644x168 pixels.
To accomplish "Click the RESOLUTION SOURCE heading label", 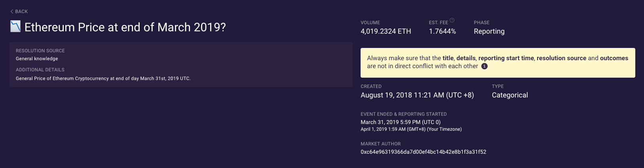I will tap(40, 51).
